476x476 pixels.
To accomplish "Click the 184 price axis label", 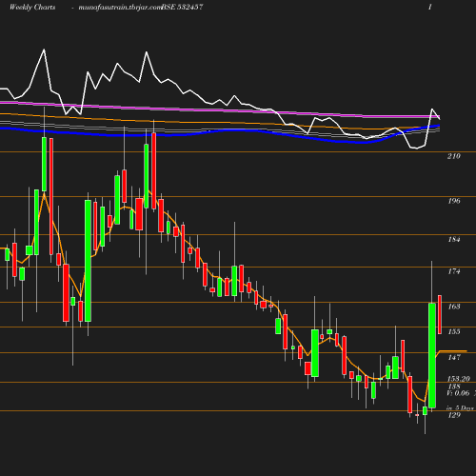I will pyautogui.click(x=454, y=239).
